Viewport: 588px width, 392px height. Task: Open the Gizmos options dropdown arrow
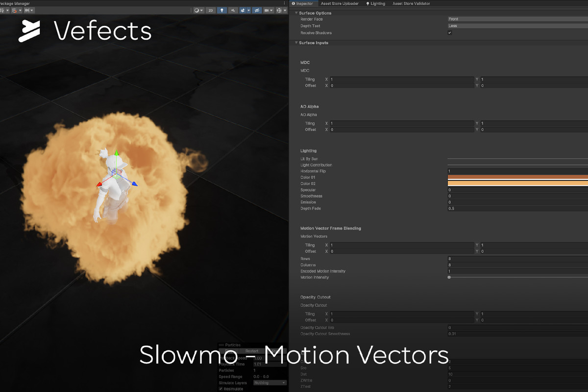(x=285, y=10)
